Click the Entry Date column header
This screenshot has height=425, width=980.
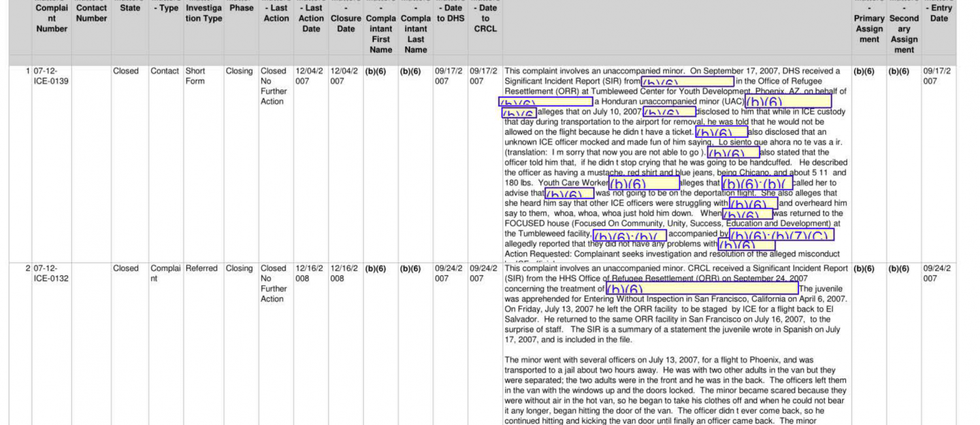[x=939, y=13]
